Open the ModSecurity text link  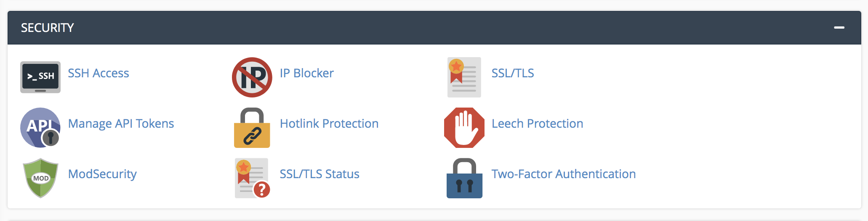pos(102,174)
